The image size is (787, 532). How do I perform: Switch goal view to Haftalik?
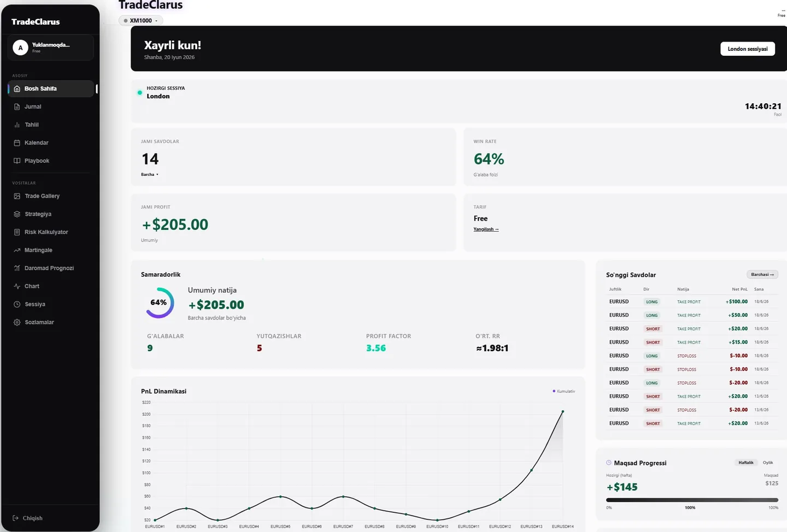coord(746,463)
